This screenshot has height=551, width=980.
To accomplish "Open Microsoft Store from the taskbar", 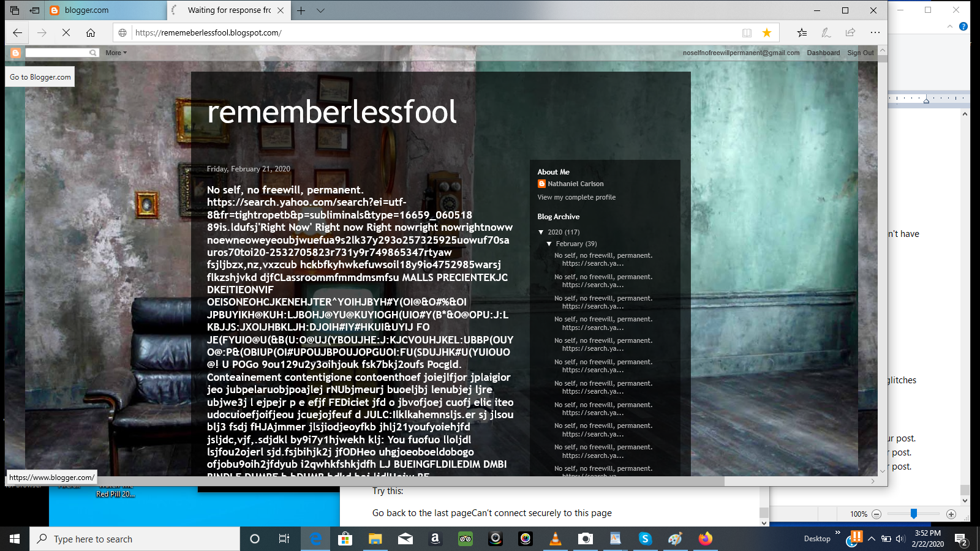I will pos(345,539).
